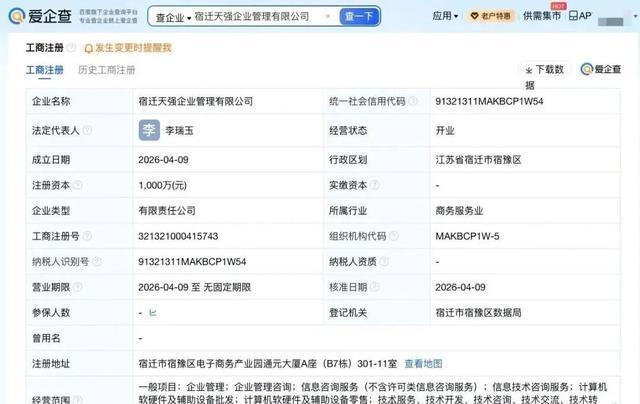Click help icon next to 工商注册号
The width and height of the screenshot is (640, 404).
pyautogui.click(x=87, y=236)
